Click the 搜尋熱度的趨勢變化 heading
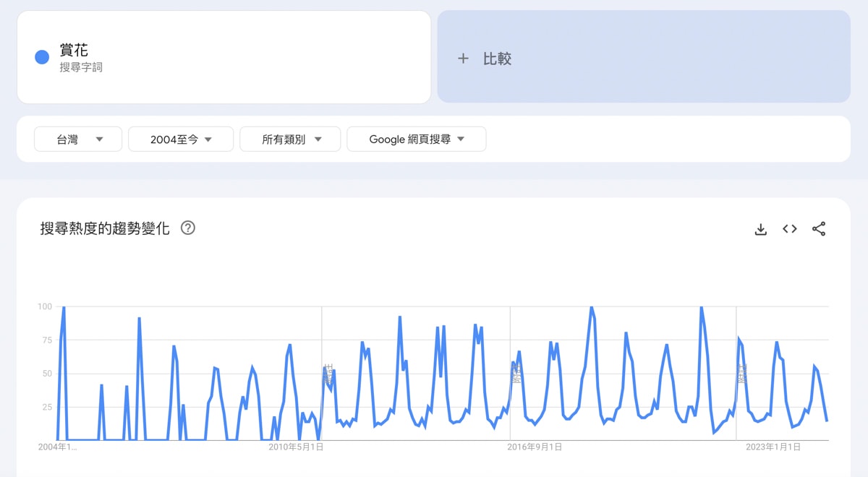Screen dimensions: 868x477 tap(105, 229)
